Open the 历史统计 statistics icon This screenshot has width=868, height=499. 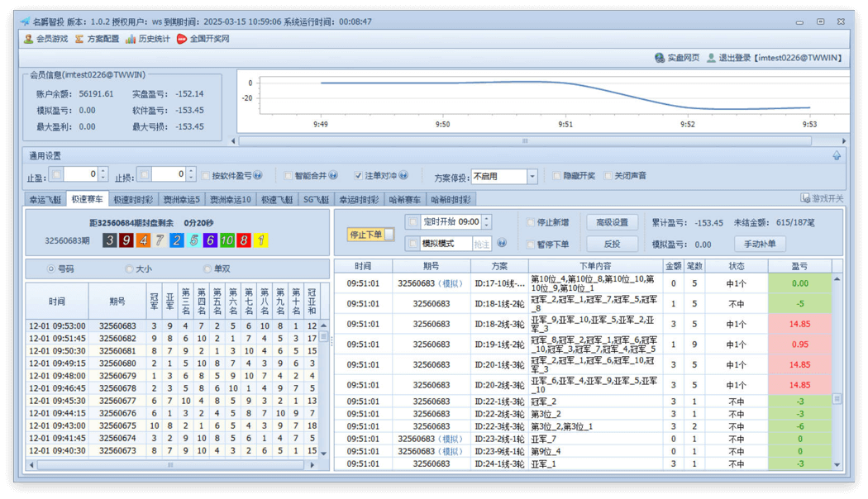131,39
